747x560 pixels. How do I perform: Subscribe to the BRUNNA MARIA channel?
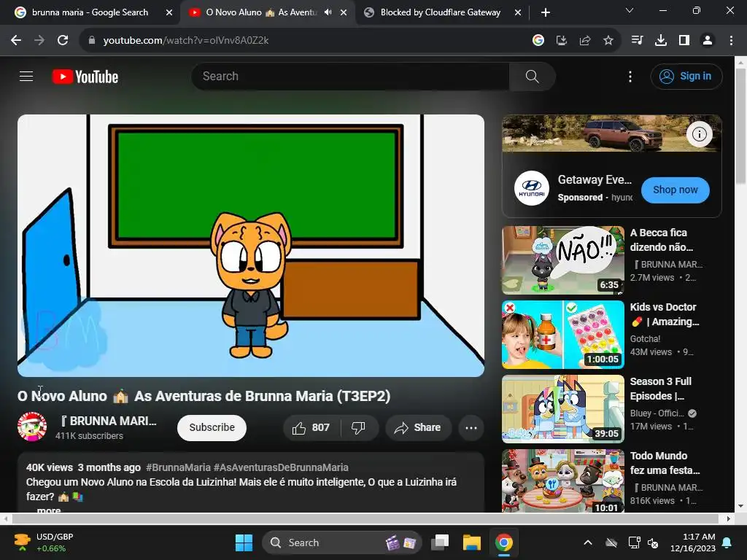212,427
